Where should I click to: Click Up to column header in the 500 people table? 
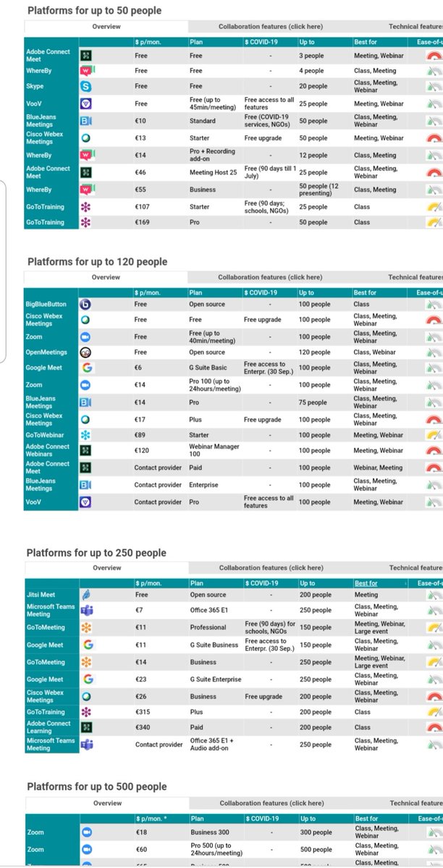pyautogui.click(x=307, y=818)
